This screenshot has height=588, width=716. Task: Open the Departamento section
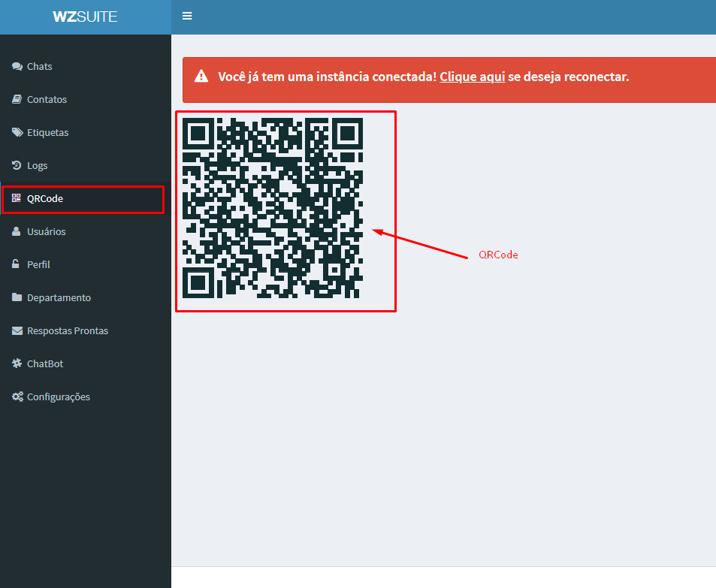pyautogui.click(x=86, y=297)
